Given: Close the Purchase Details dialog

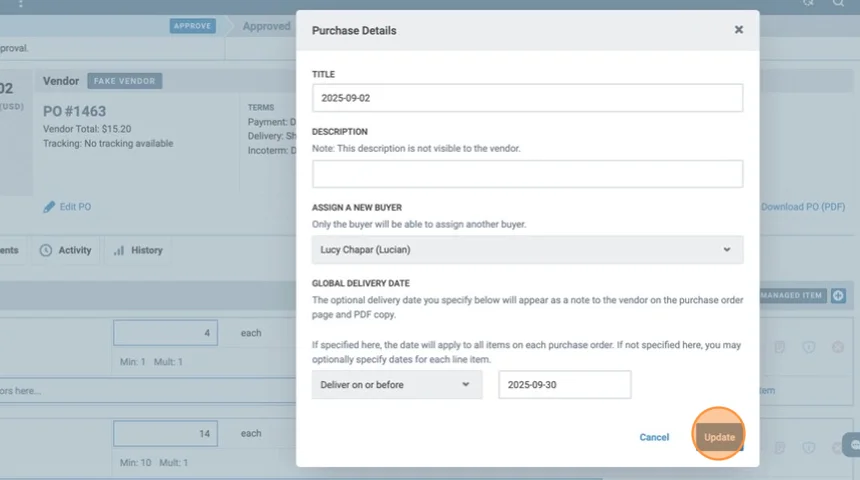Looking at the screenshot, I should click(x=738, y=30).
